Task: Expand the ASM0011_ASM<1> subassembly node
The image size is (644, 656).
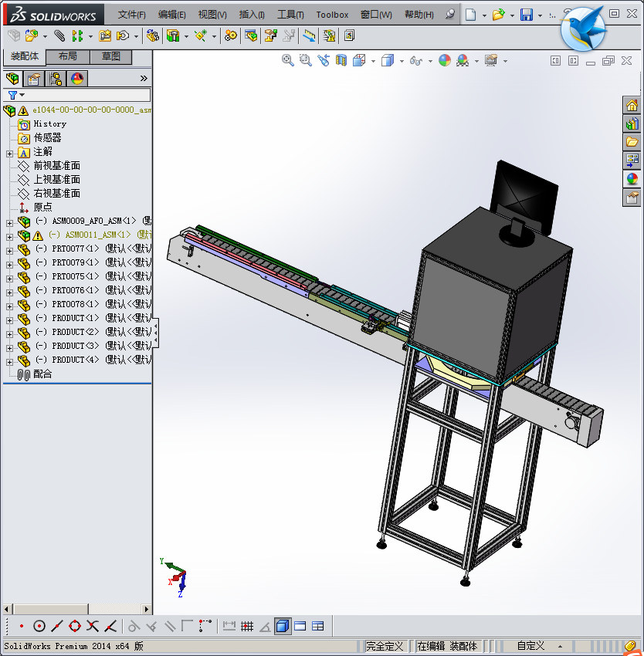Action: click(9, 237)
